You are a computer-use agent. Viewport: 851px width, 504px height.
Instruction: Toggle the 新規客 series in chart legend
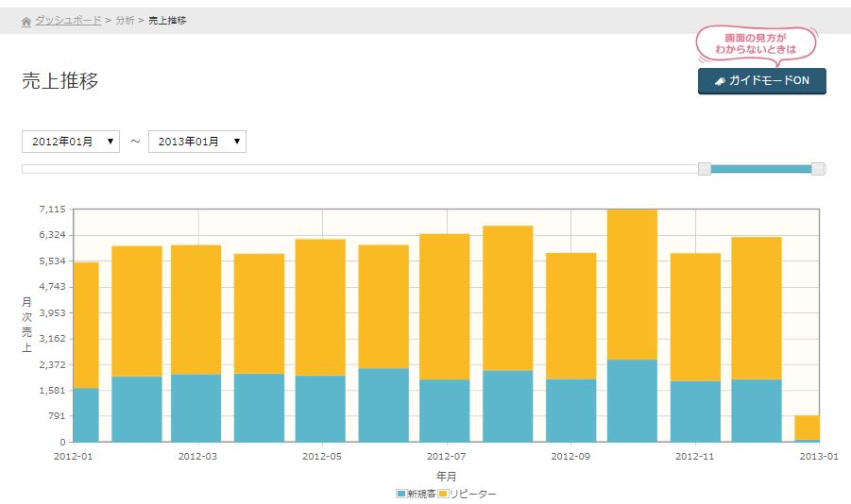(x=415, y=494)
